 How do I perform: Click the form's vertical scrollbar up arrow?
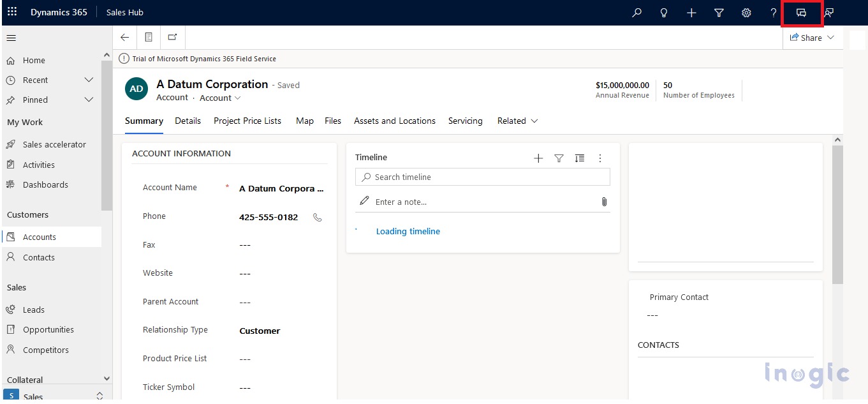[837, 140]
